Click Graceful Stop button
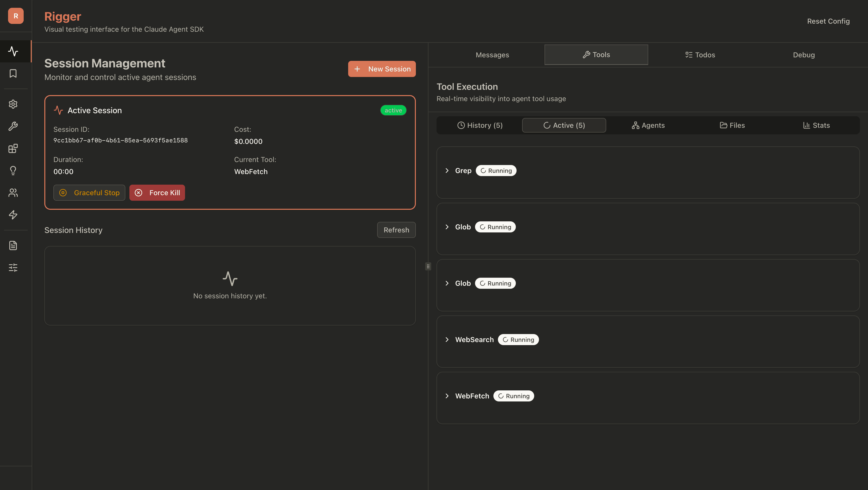The image size is (868, 490). click(x=89, y=193)
